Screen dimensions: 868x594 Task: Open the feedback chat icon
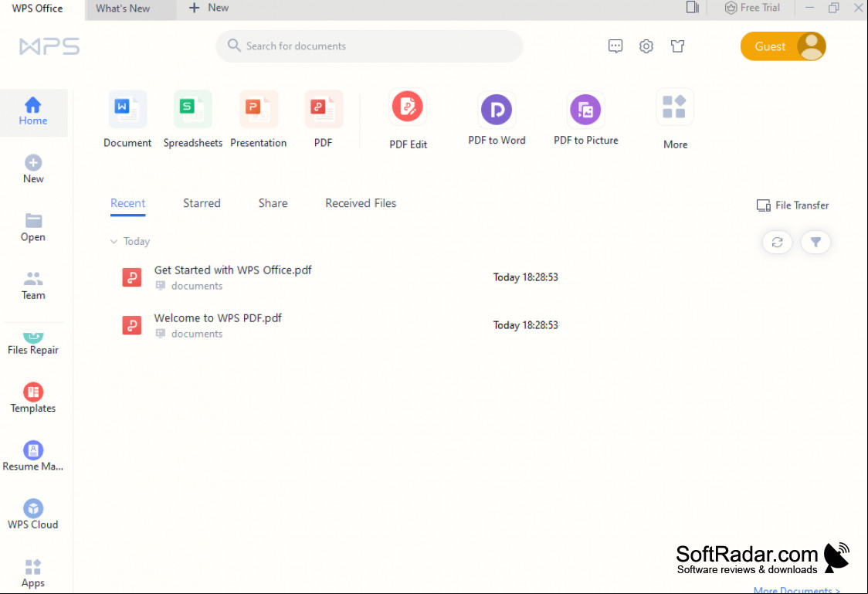click(615, 46)
